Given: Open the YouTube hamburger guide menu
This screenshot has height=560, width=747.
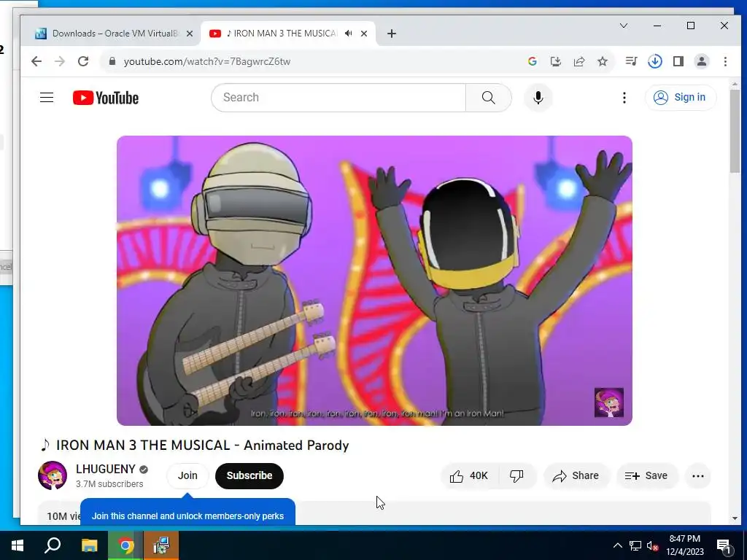Looking at the screenshot, I should [47, 98].
